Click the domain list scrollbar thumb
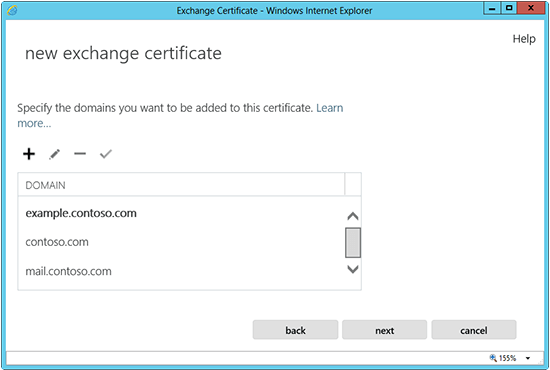 (353, 243)
